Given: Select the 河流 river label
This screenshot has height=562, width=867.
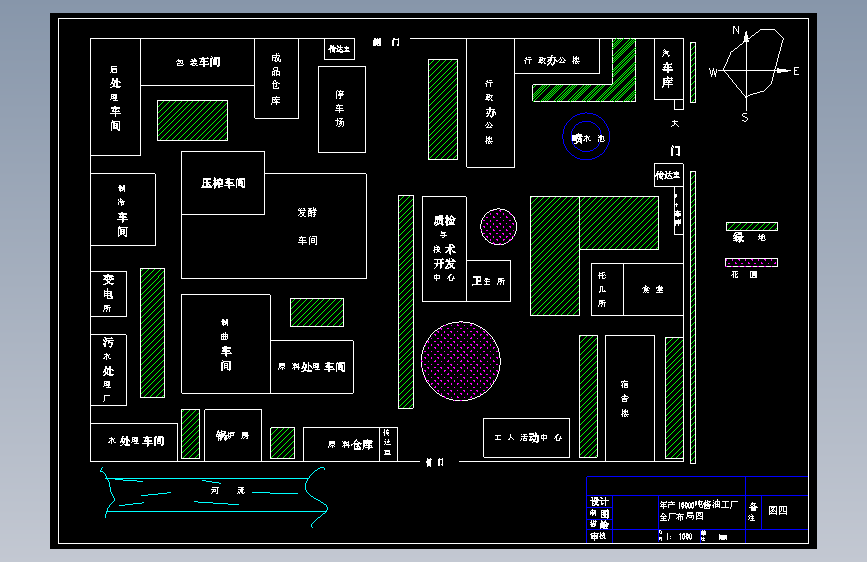Looking at the screenshot, I should [227, 490].
